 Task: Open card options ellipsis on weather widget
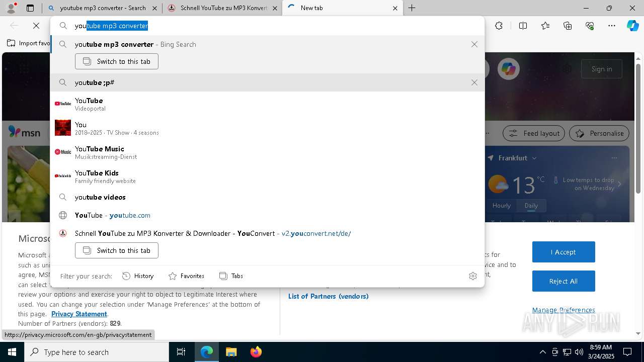[x=614, y=158]
